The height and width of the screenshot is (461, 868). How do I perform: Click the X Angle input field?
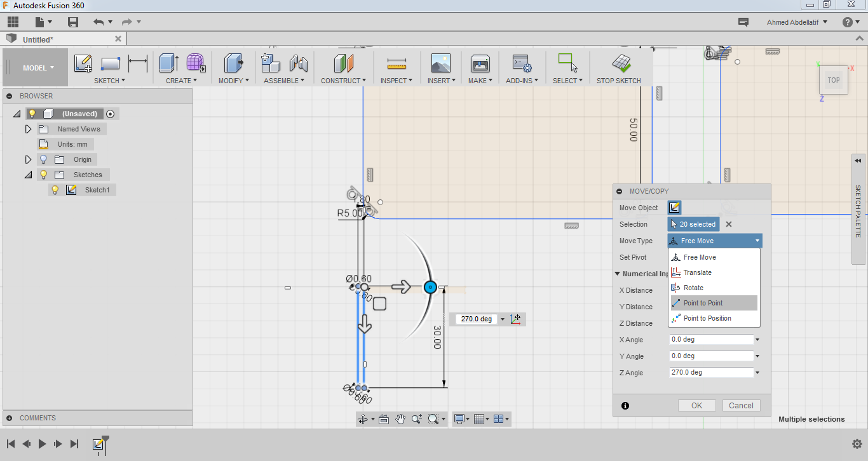[x=711, y=340]
